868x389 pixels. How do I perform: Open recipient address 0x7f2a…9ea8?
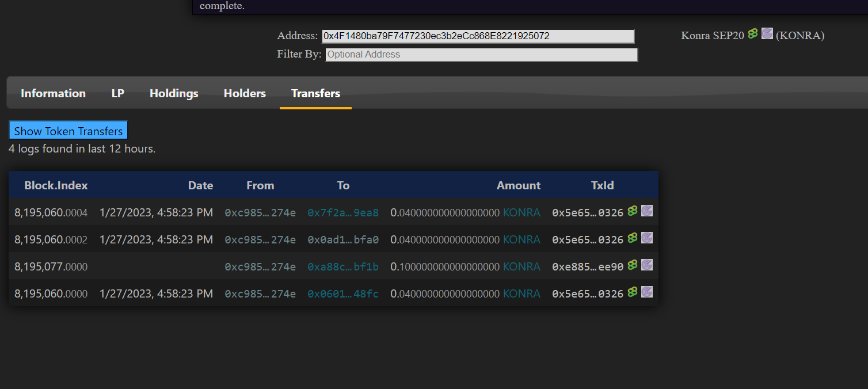[343, 213]
